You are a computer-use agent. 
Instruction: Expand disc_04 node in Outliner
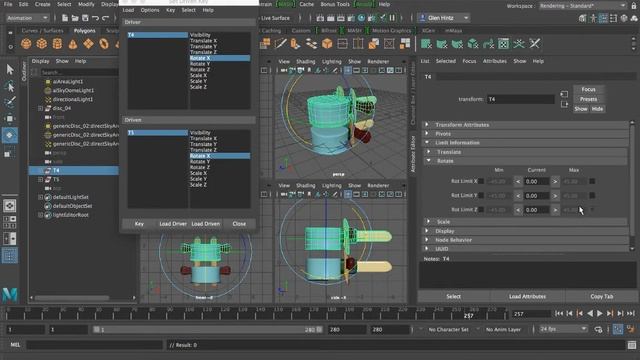(x=40, y=108)
